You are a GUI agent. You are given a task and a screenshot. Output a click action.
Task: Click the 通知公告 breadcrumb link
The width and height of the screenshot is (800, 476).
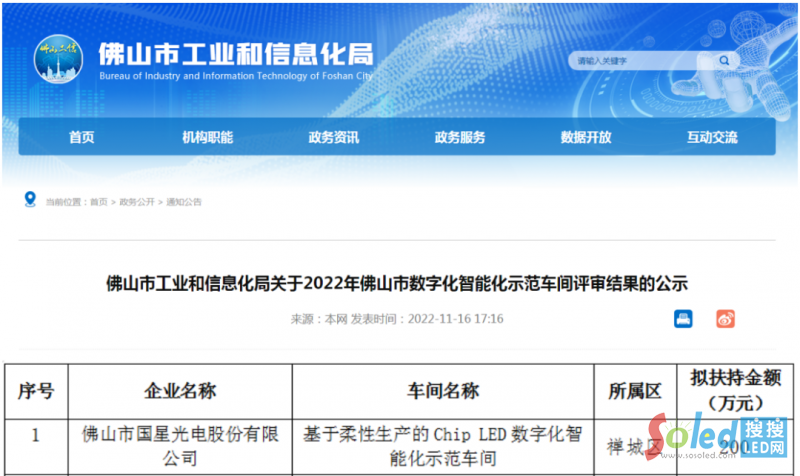pyautogui.click(x=184, y=202)
